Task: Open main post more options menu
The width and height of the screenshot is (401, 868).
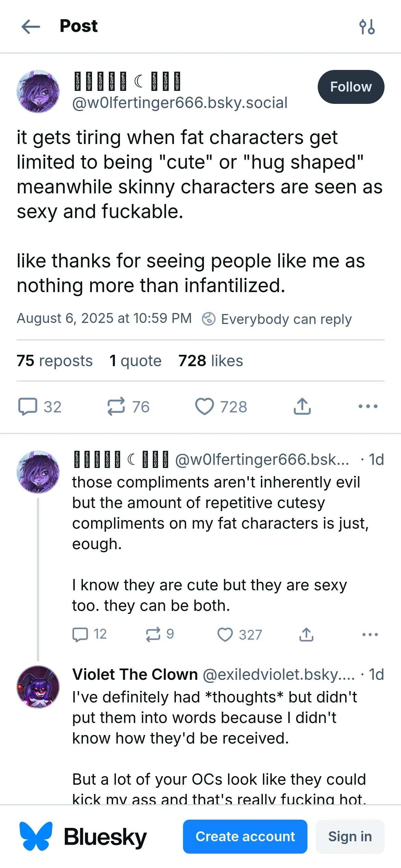Action: [368, 407]
